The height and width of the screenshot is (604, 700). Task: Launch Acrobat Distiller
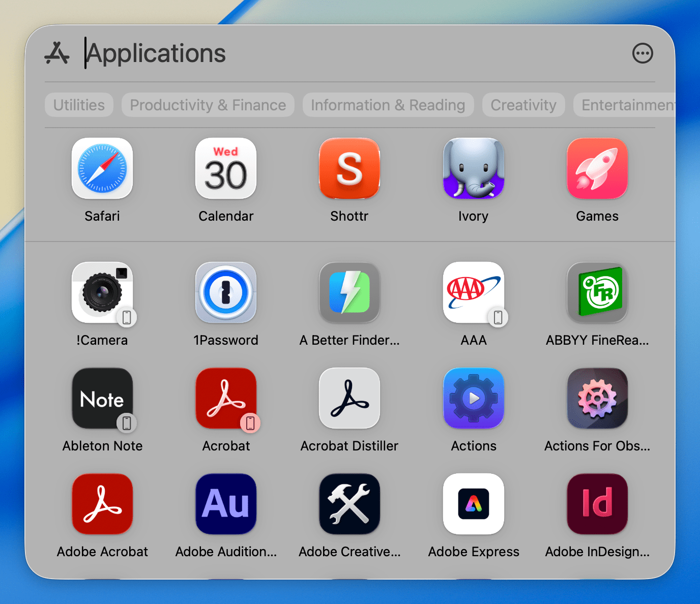[x=349, y=398]
